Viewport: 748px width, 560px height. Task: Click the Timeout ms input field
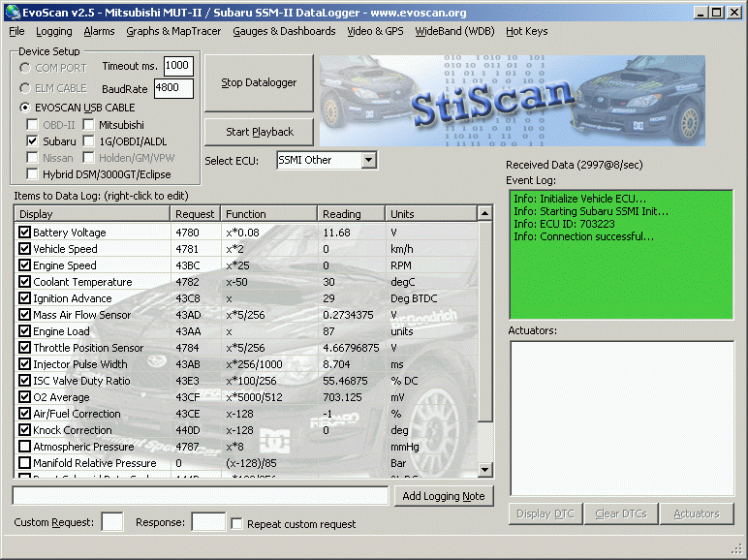178,66
